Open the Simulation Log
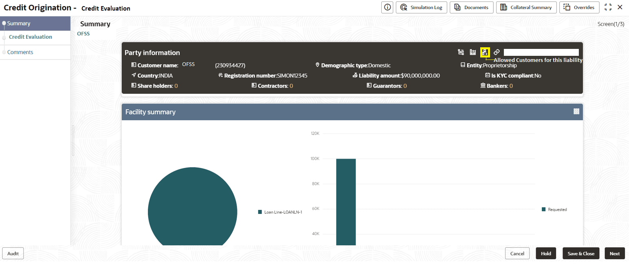 click(x=422, y=7)
